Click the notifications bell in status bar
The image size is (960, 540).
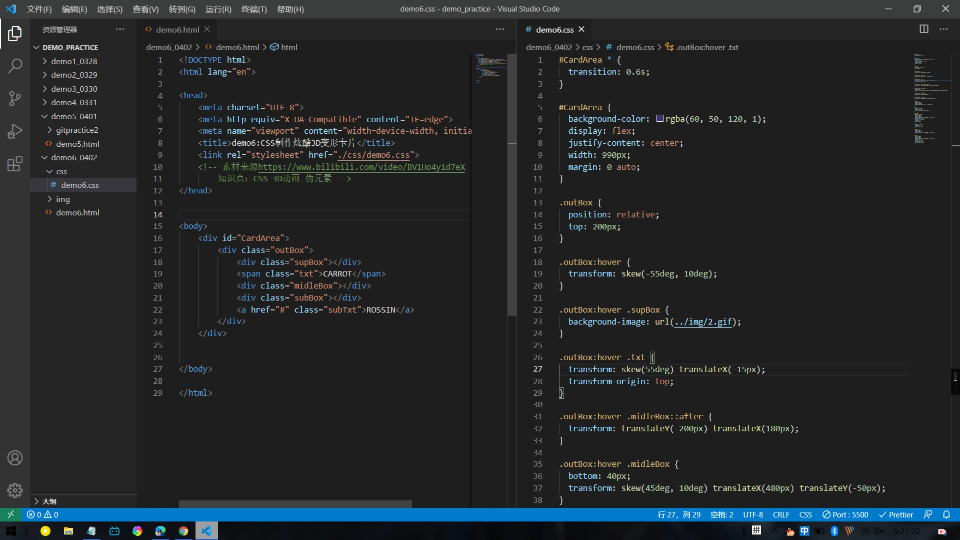click(945, 515)
